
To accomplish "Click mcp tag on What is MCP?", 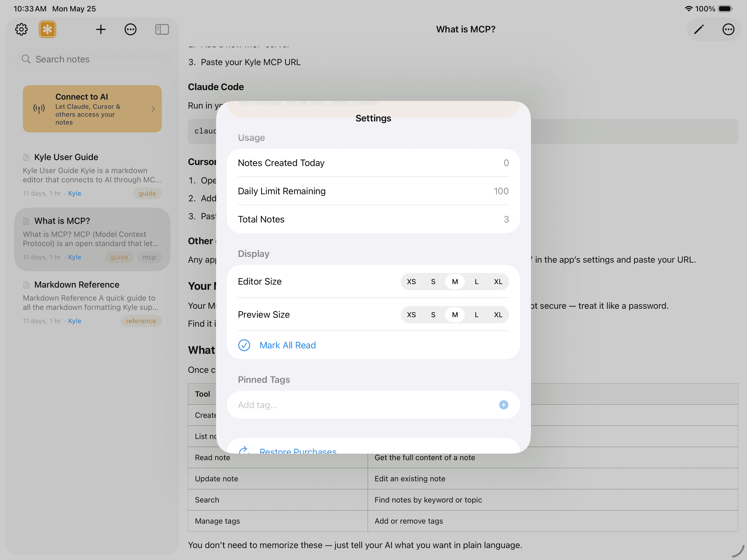I will pos(149,257).
